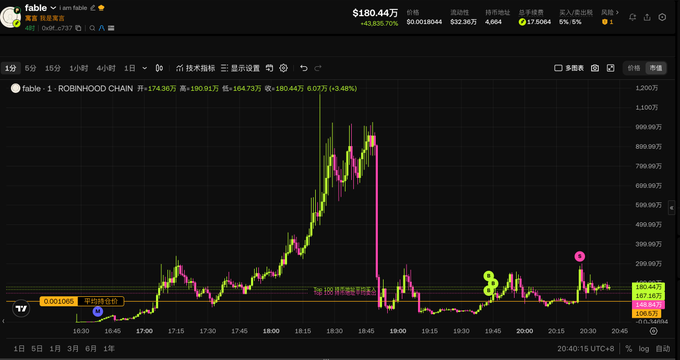Click the edit pencil icon next to 'i am fable'
This screenshot has height=360, width=680.
coord(93,8)
